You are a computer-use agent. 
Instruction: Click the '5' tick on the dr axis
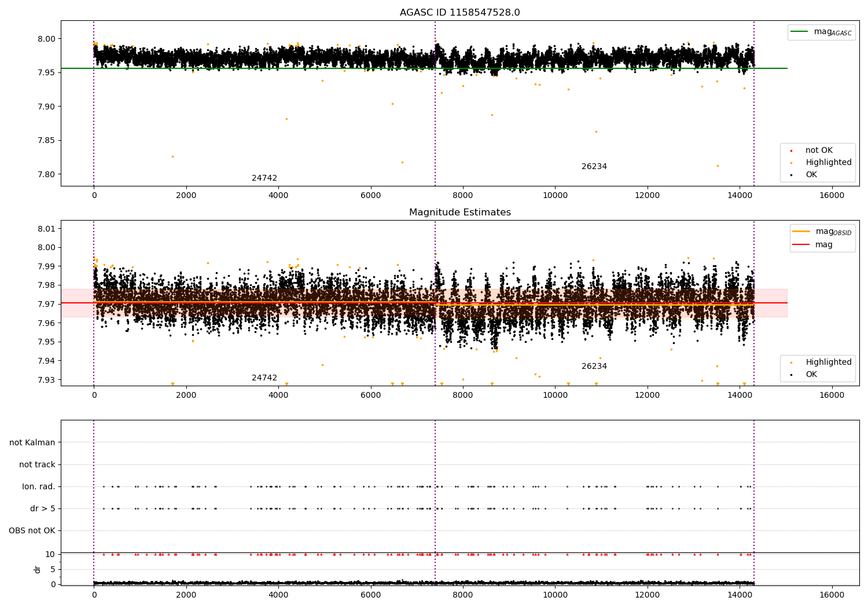[53, 570]
